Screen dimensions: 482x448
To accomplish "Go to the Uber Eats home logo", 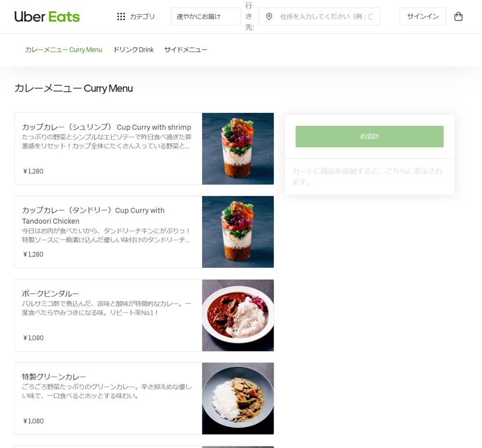I will (47, 16).
